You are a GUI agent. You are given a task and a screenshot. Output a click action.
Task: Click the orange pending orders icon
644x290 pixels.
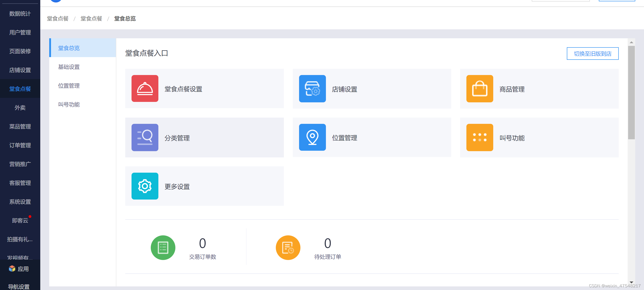coord(288,247)
